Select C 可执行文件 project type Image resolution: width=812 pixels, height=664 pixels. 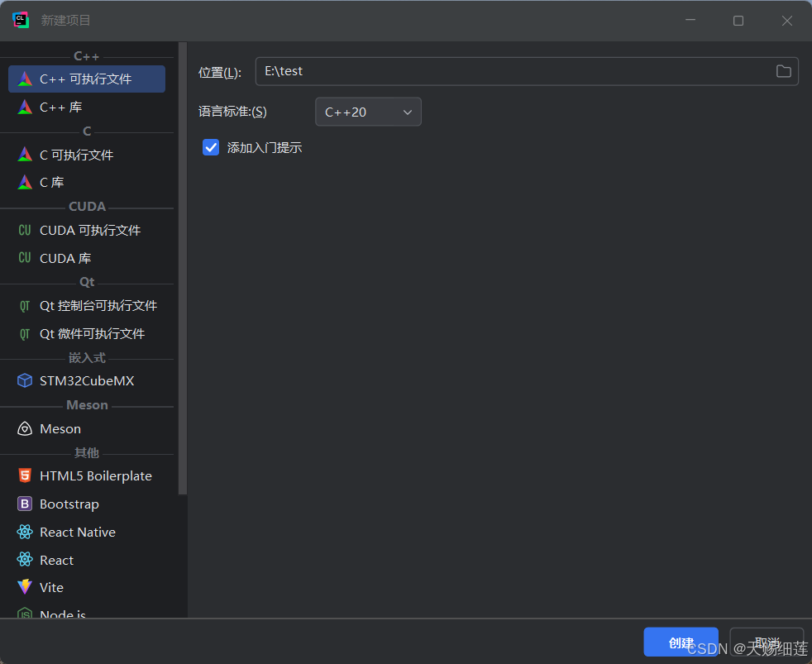pos(87,155)
